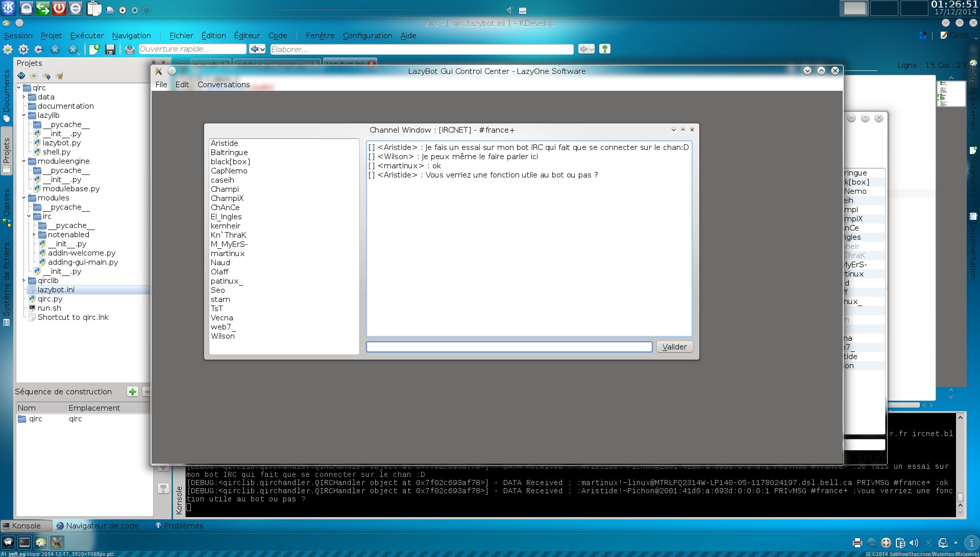This screenshot has width=980, height=557.
Task: Create a new file from toolbar
Action: [x=94, y=49]
